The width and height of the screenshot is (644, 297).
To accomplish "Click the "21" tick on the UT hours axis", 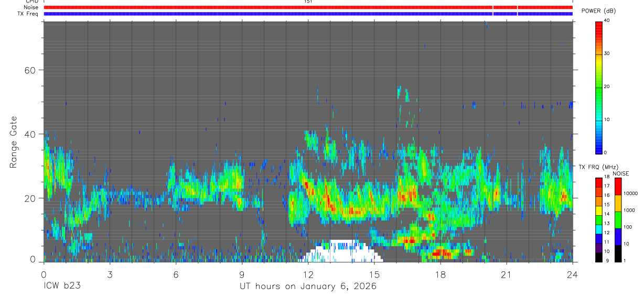I will click(507, 274).
